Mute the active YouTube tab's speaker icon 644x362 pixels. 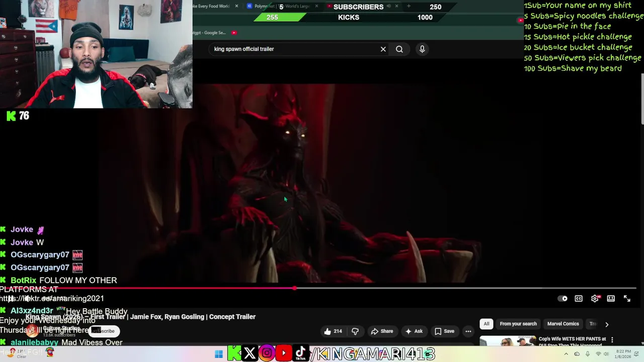389,7
